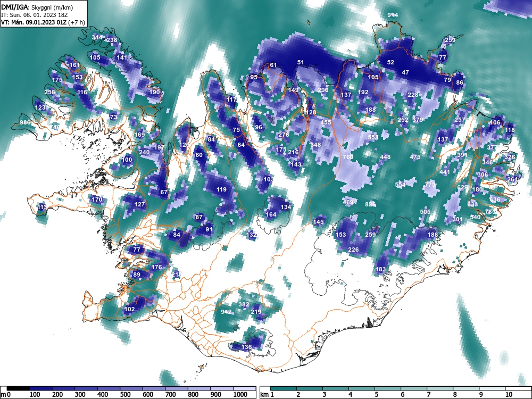
Task: Pick the pale lavender swatch between 900 and 1000
Action: [222, 388]
